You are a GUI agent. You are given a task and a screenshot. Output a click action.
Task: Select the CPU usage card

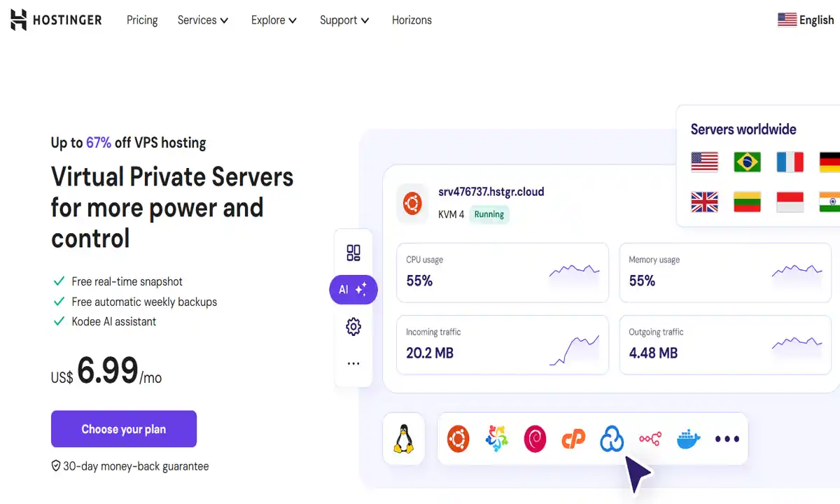pyautogui.click(x=503, y=273)
